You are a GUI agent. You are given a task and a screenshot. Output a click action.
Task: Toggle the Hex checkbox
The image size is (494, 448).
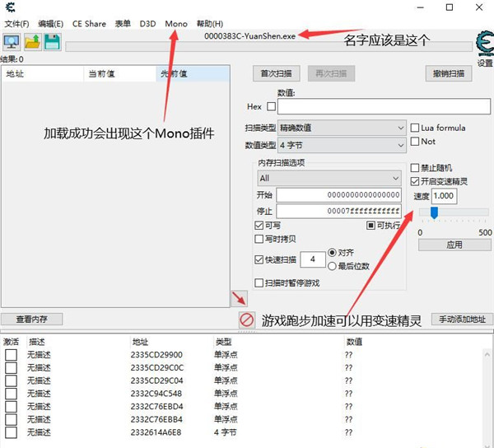271,106
